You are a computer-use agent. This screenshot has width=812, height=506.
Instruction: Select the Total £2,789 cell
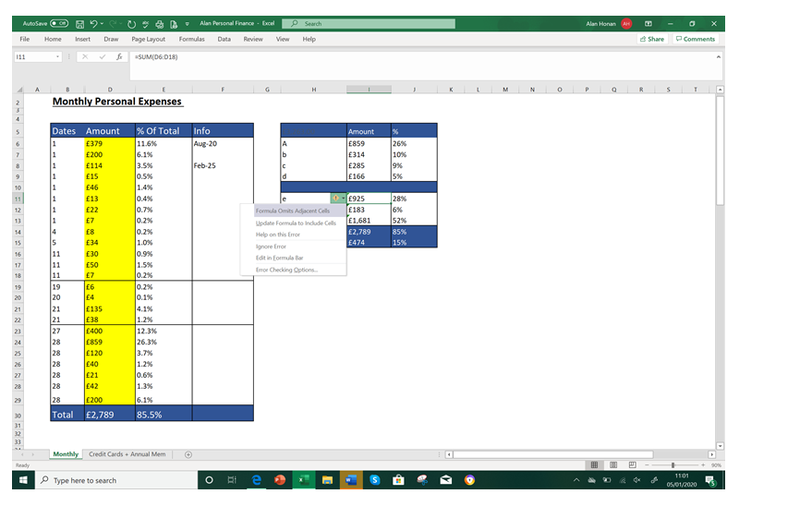point(109,415)
